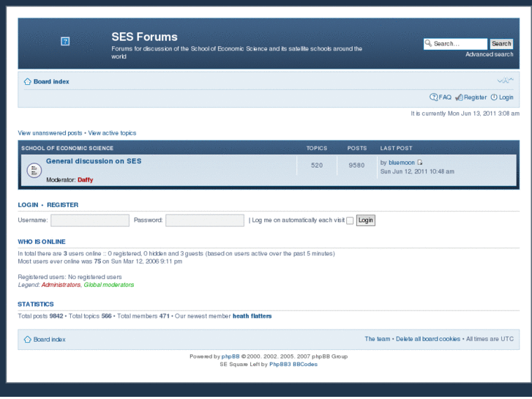Click the Login submit button
The height and width of the screenshot is (399, 532).
point(365,220)
